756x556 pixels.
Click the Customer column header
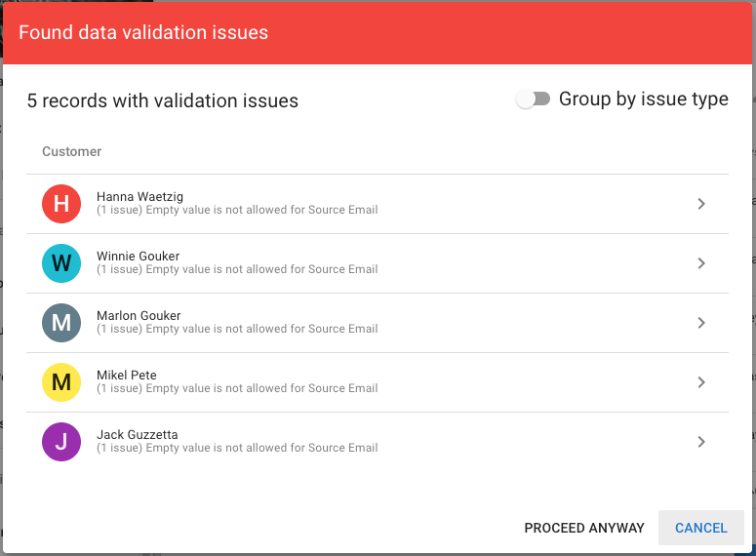tap(72, 151)
